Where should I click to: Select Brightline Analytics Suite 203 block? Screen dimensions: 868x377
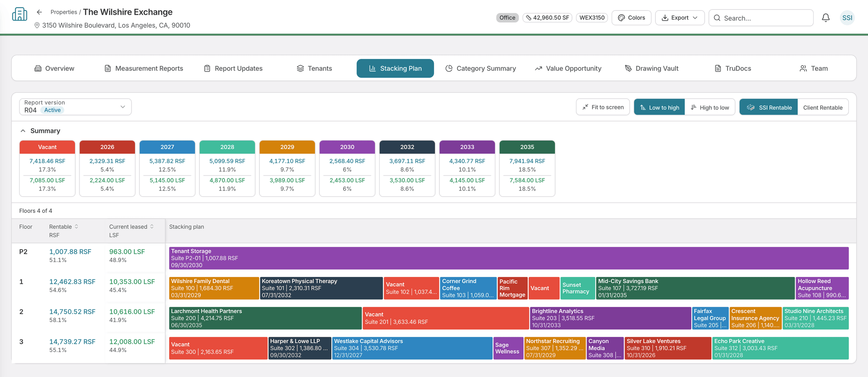[610, 318]
